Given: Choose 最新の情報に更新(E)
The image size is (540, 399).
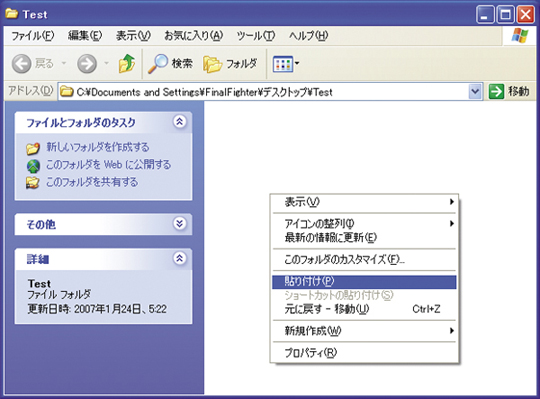Looking at the screenshot, I should [x=364, y=238].
